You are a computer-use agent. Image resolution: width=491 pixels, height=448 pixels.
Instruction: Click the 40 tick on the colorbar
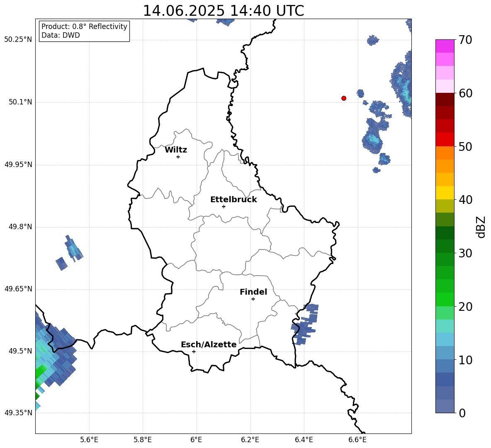[465, 200]
